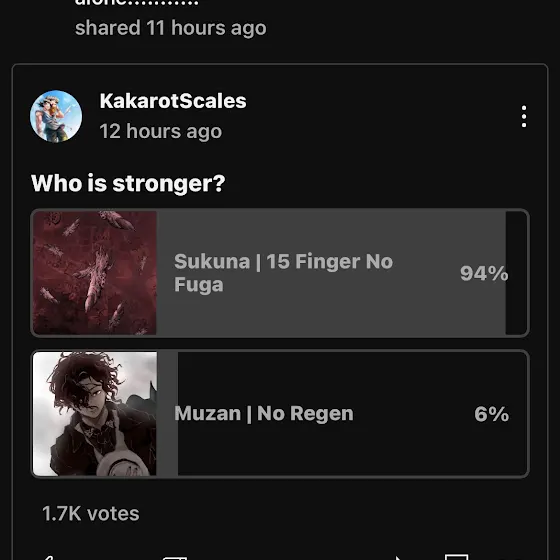Vote for Muzan | No Regen

coord(280,414)
